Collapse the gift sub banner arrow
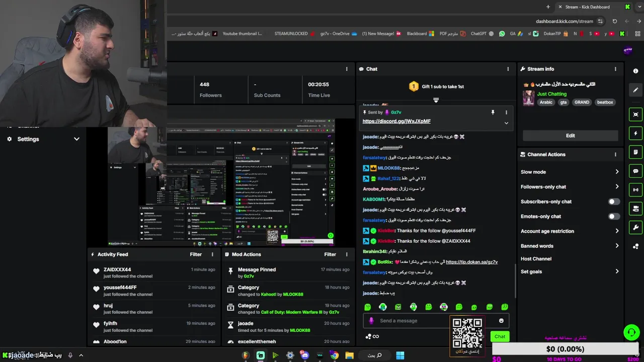This screenshot has height=362, width=644. click(436, 100)
